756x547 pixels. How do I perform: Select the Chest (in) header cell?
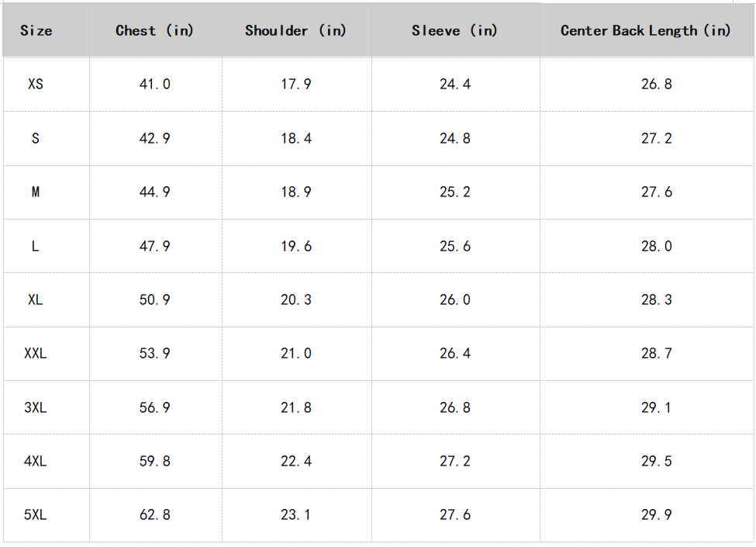154,31
